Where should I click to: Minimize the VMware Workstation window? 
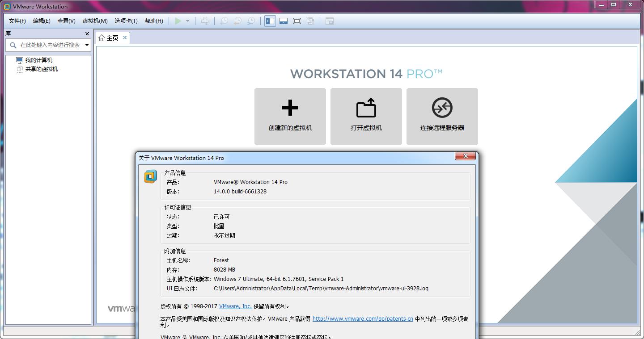[x=601, y=4]
